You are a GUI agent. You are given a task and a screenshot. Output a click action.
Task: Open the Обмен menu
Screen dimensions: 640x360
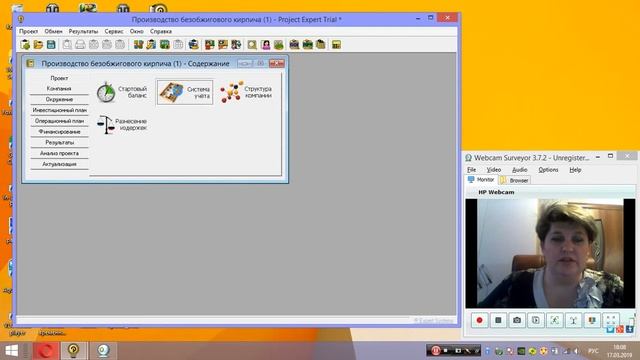click(x=53, y=31)
